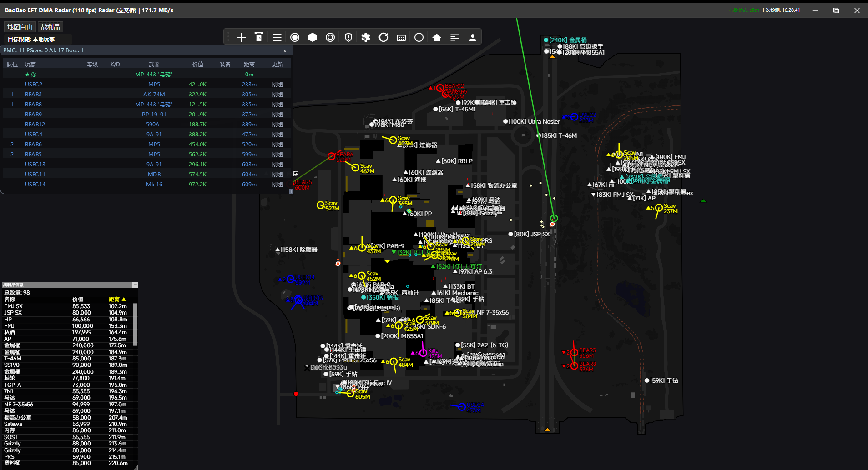
Task: Click the 战利品 button
Action: pos(50,27)
